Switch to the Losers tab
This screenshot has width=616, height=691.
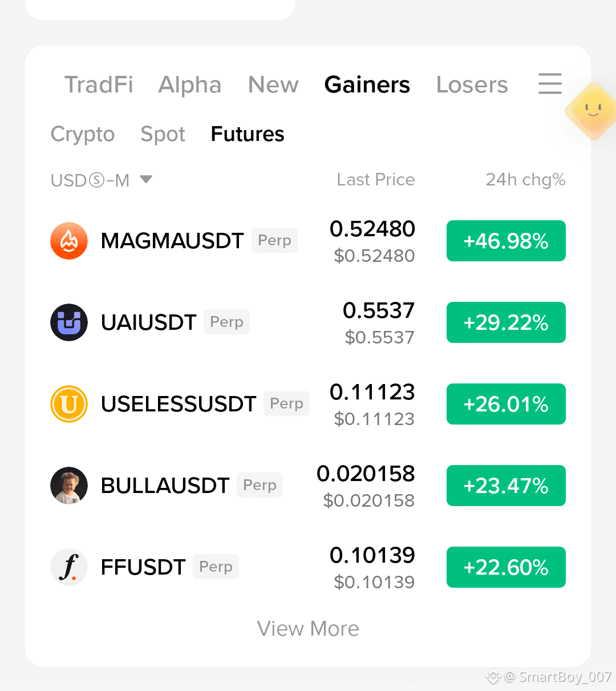(472, 85)
